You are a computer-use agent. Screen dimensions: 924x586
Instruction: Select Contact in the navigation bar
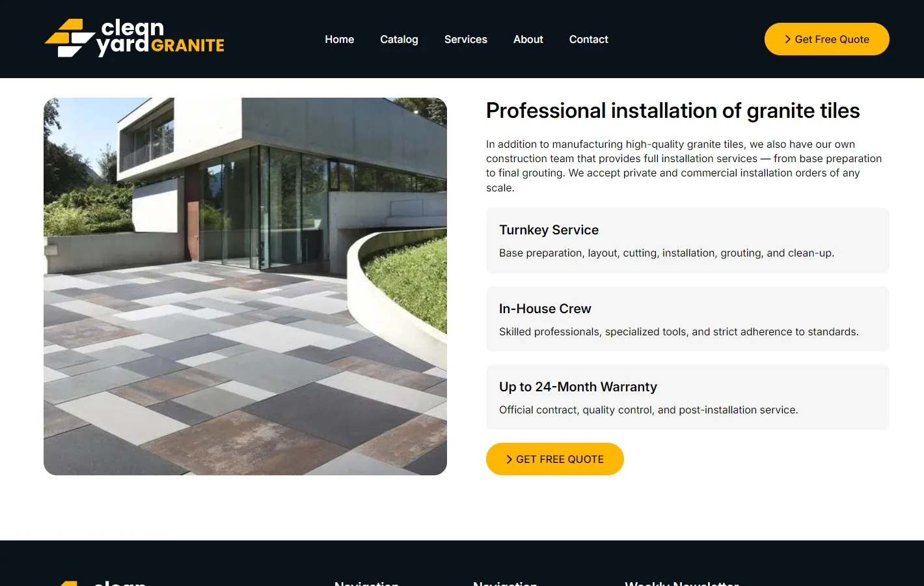tap(589, 39)
